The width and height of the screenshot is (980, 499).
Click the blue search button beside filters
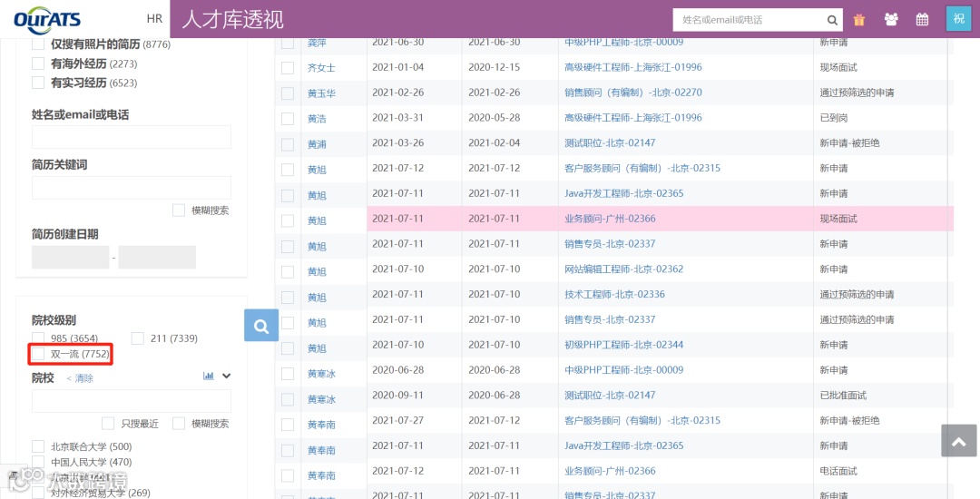pyautogui.click(x=261, y=326)
